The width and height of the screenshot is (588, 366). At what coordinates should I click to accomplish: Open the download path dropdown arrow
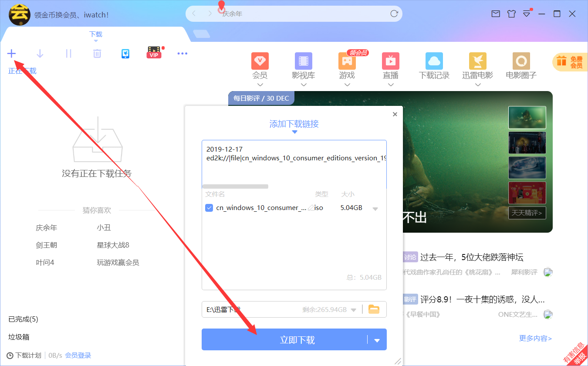(354, 310)
